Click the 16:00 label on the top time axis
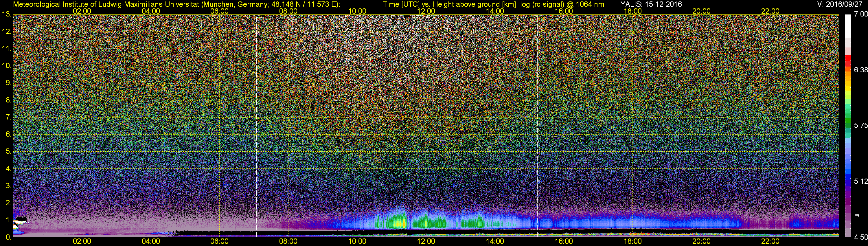This screenshot has width=868, height=246. click(564, 11)
